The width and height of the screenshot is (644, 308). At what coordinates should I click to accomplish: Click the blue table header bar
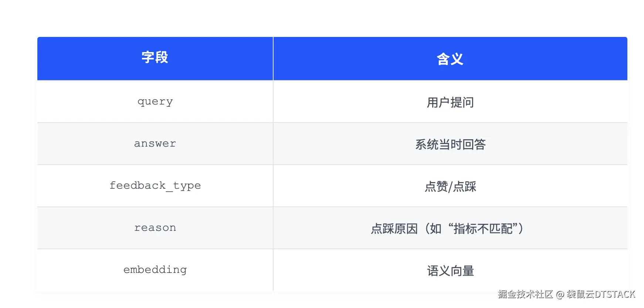click(x=332, y=58)
